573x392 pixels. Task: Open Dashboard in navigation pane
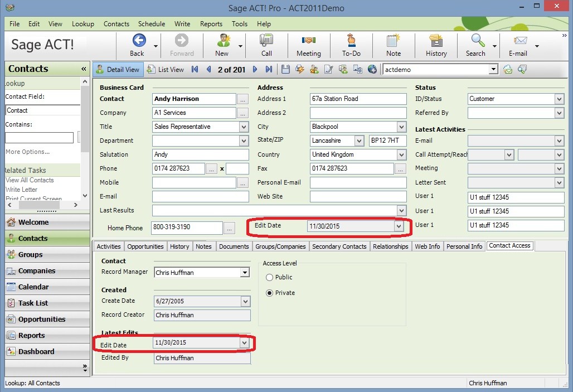coord(47,351)
